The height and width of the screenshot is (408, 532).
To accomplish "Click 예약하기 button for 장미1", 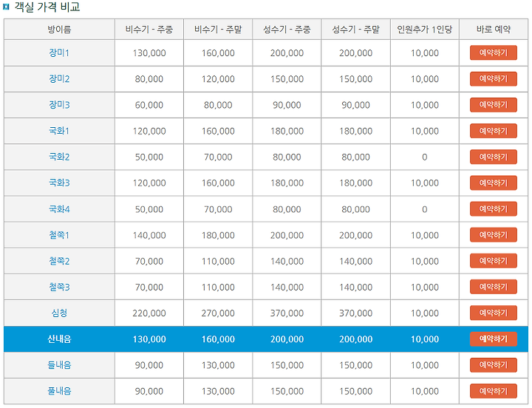I will point(494,52).
